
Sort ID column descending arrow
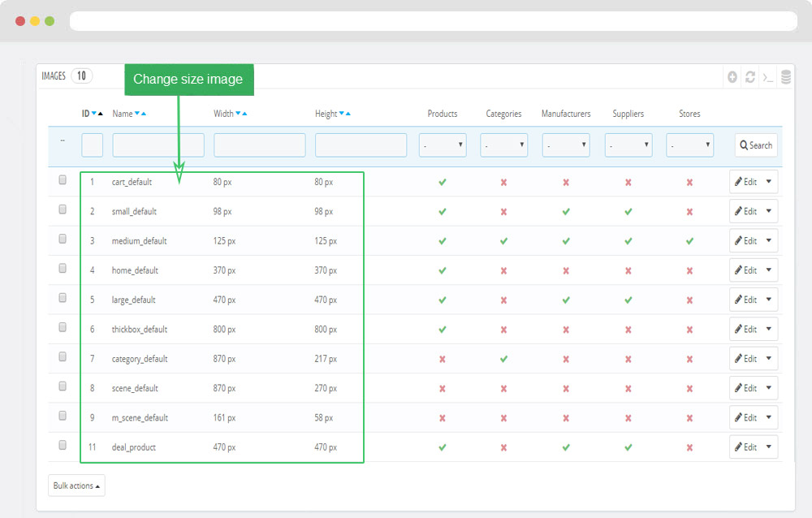click(x=93, y=113)
